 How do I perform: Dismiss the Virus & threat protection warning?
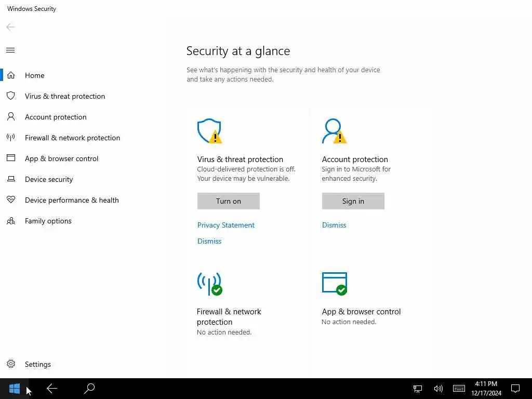coord(209,241)
